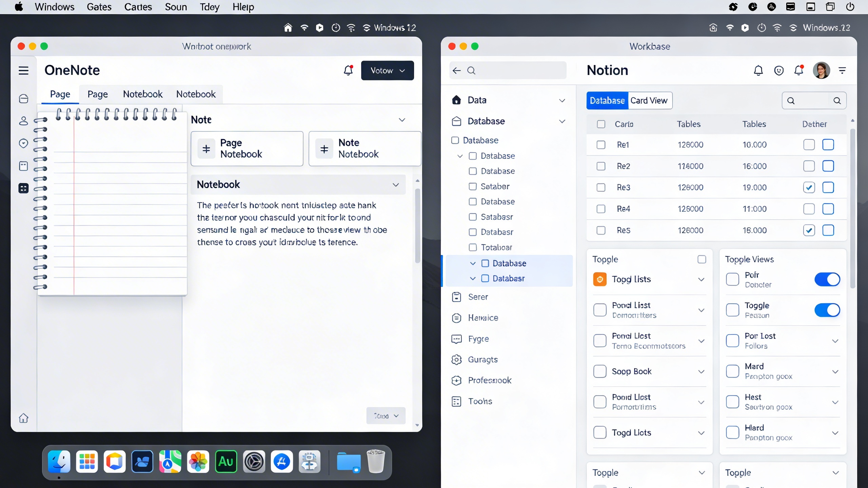Click the user avatar in Notion

(821, 70)
